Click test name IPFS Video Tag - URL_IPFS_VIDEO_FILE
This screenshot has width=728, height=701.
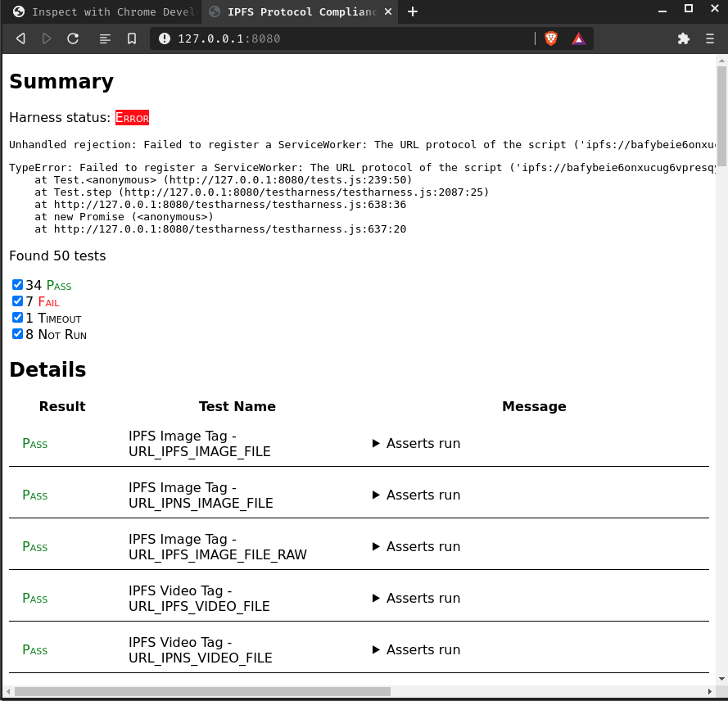tap(199, 598)
